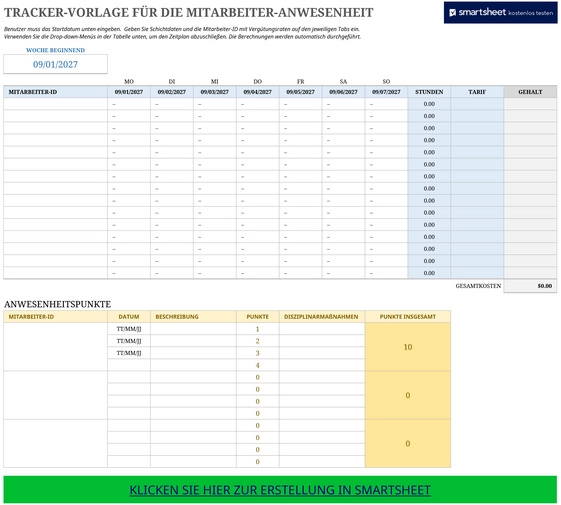Click the first-row Monday shift dropdown cell
This screenshot has width=561, height=505.
[x=129, y=104]
